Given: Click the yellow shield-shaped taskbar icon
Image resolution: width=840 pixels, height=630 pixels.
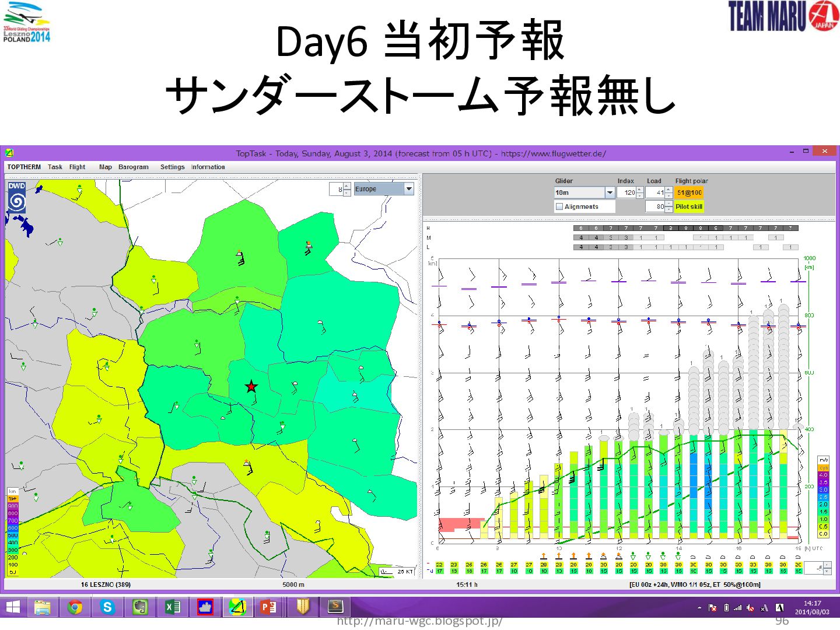Looking at the screenshot, I should pyautogui.click(x=303, y=607).
